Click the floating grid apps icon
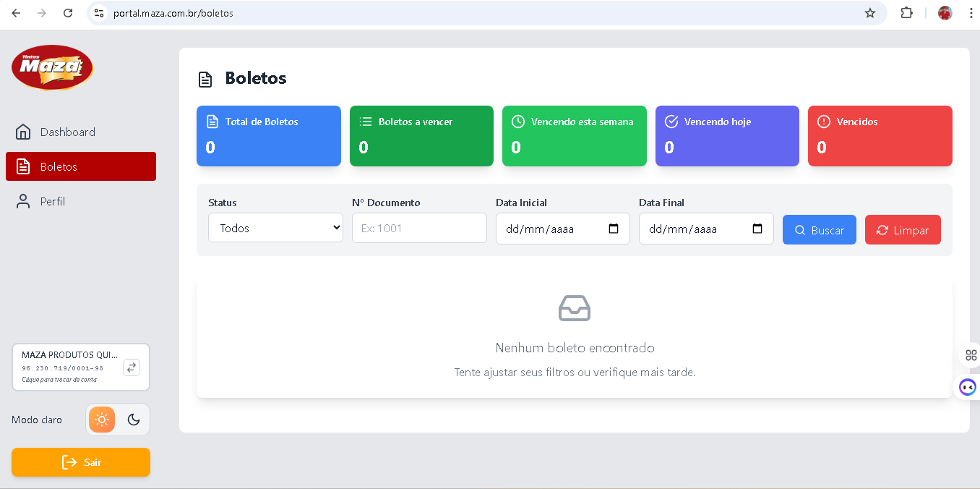The image size is (980, 489). (x=971, y=355)
